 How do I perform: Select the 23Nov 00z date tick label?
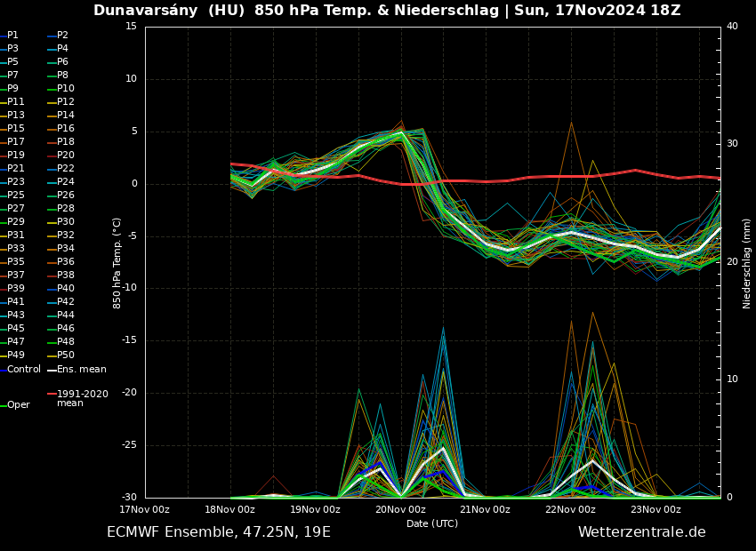click(655, 509)
